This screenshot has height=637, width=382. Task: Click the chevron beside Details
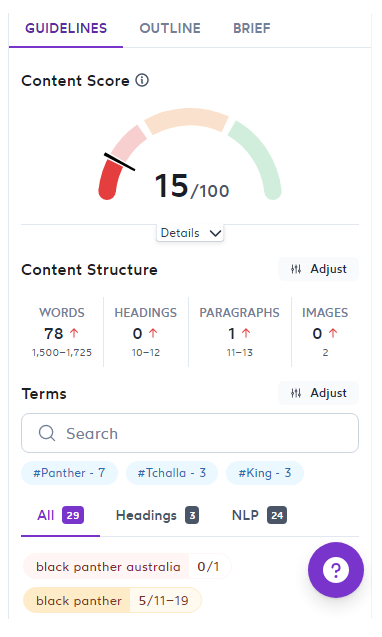tap(215, 233)
